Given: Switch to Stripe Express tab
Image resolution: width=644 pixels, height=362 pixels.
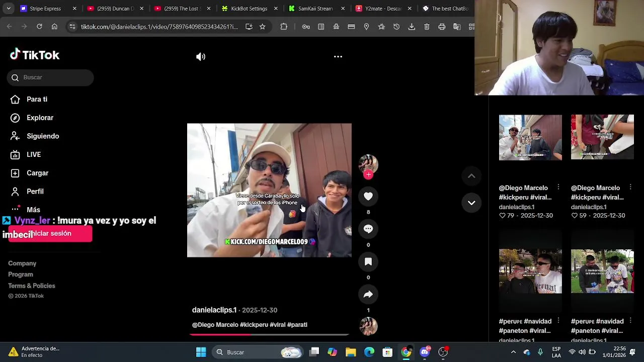Looking at the screenshot, I should tap(49, 9).
